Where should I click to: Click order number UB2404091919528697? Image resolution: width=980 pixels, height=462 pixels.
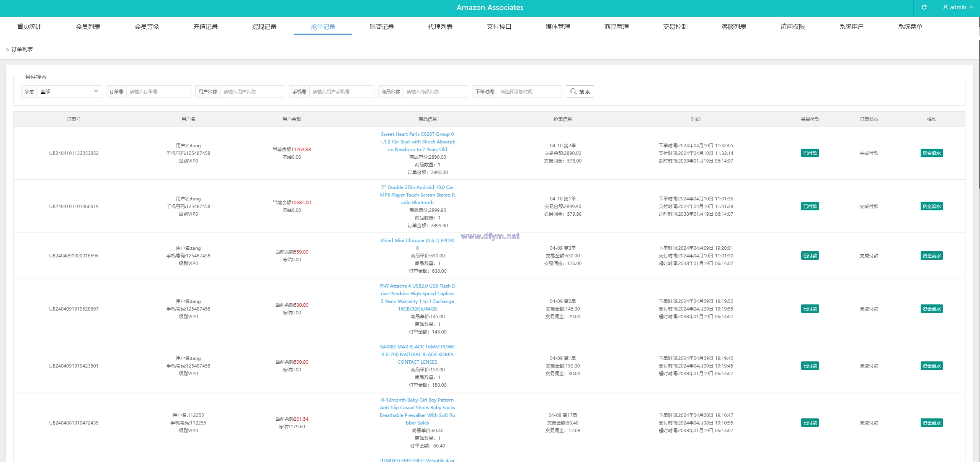74,309
